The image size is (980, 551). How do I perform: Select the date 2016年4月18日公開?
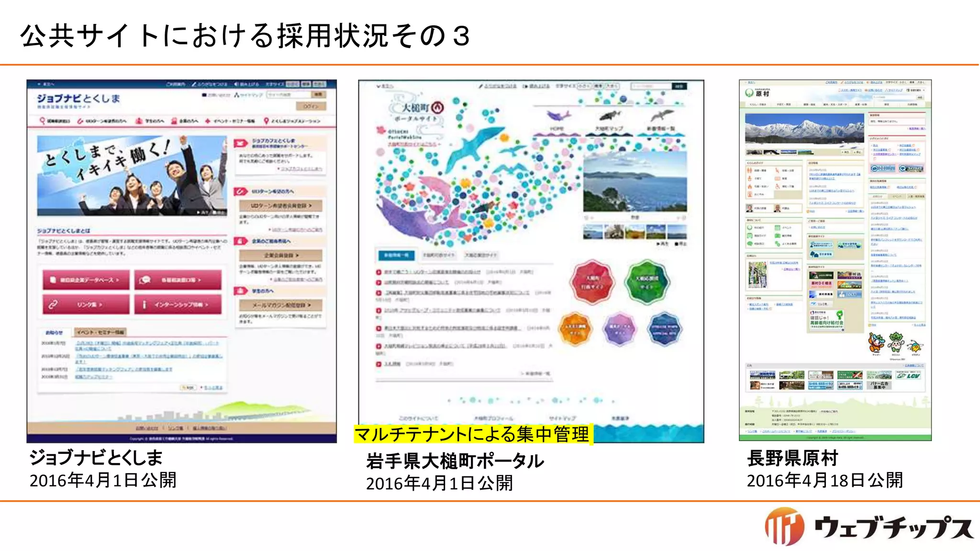point(825,480)
